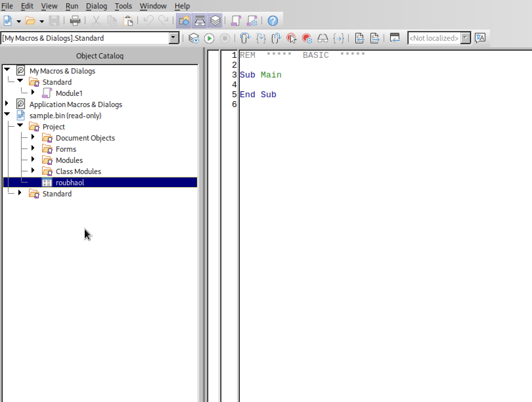Click the Redo arrow icon
This screenshot has width=532, height=402.
[164, 21]
